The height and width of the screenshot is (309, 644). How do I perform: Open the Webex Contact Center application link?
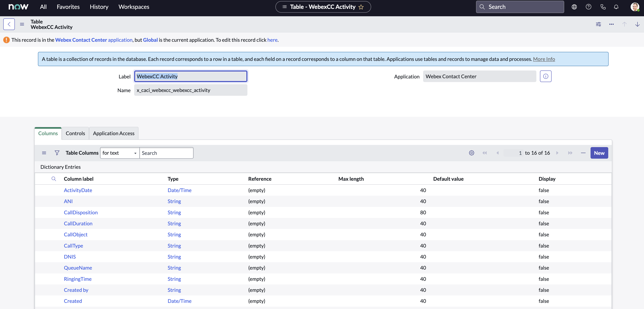(x=94, y=40)
